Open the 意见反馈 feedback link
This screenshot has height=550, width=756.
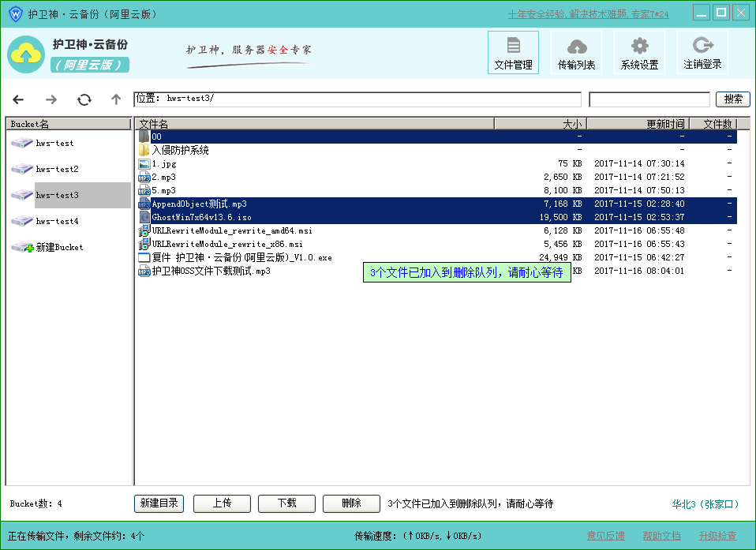pos(605,536)
